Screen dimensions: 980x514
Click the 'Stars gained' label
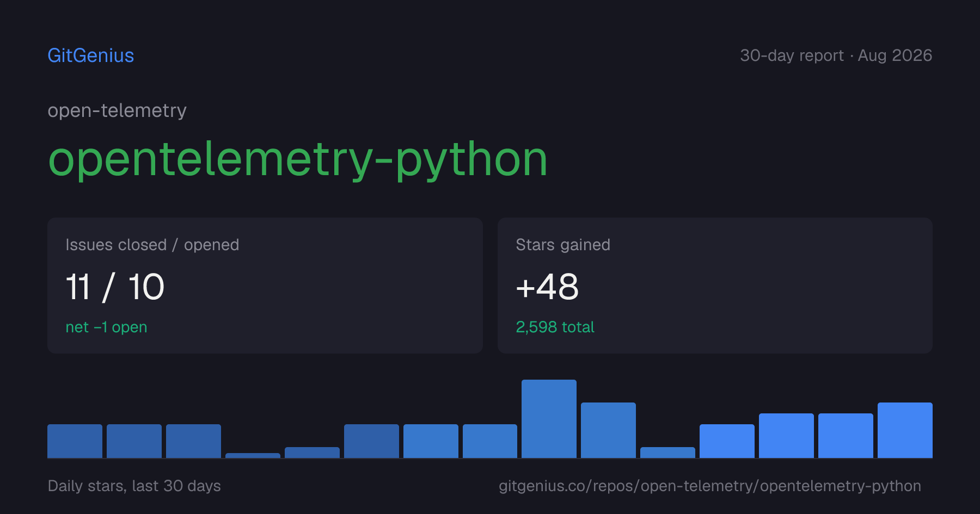pyautogui.click(x=563, y=245)
